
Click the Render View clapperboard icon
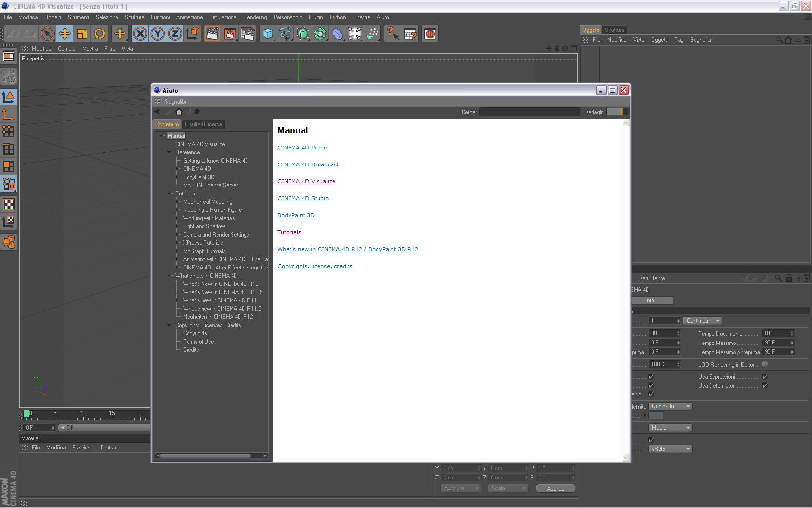click(x=212, y=33)
